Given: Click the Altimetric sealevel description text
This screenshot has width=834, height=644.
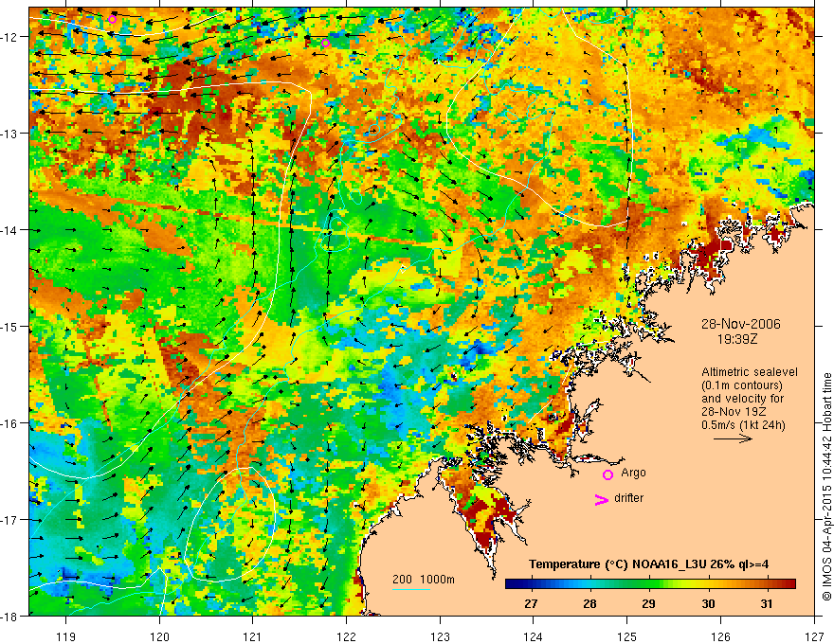Looking at the screenshot, I should (749, 398).
